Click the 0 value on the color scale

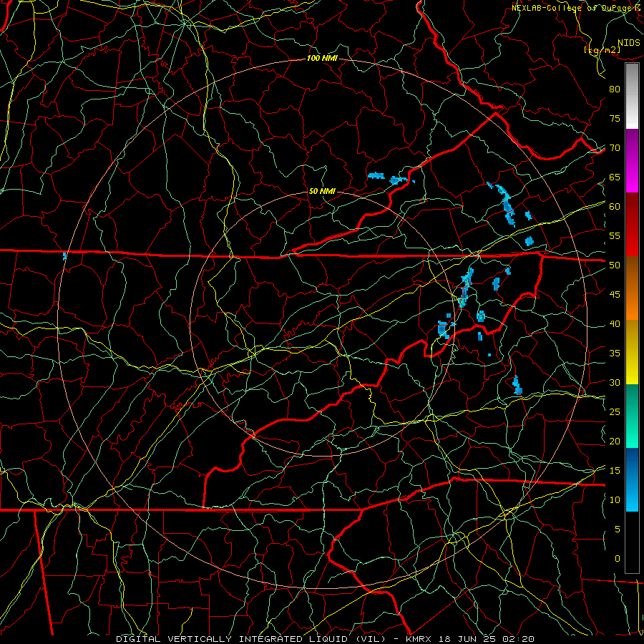pyautogui.click(x=618, y=559)
